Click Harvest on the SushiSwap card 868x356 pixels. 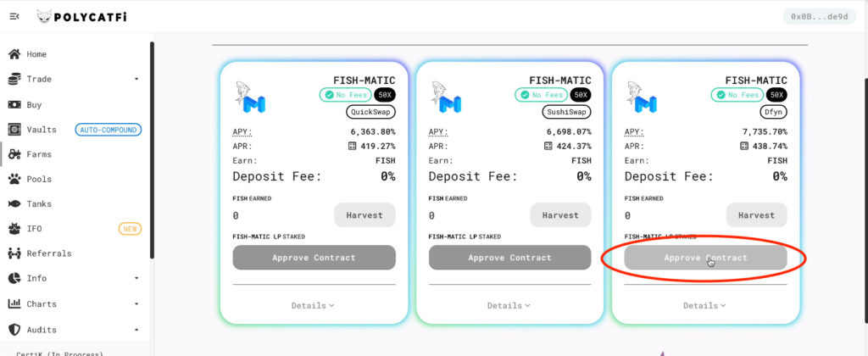(560, 214)
